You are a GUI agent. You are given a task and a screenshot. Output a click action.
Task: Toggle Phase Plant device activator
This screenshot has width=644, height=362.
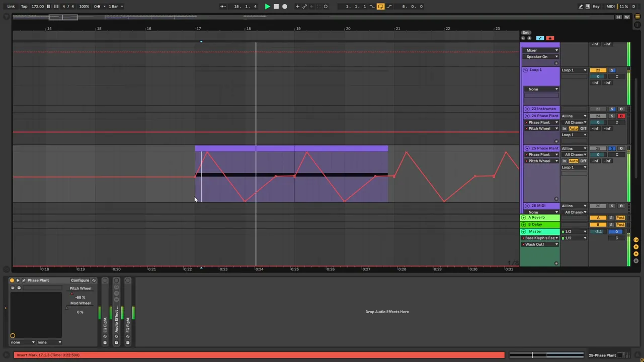pos(12,281)
